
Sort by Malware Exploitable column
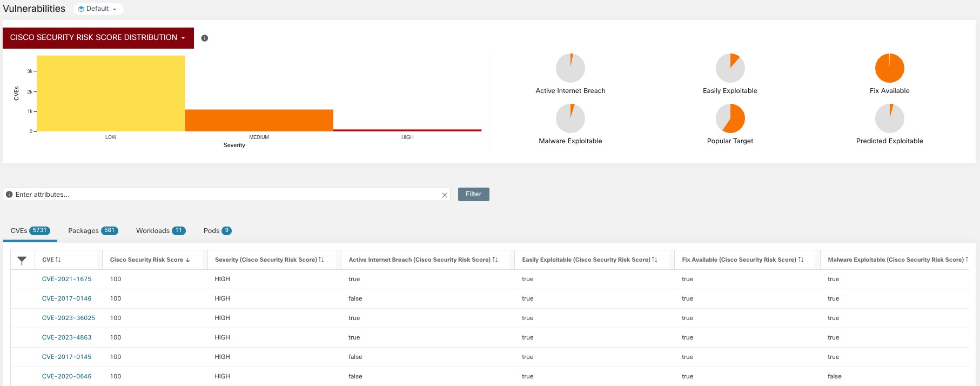click(x=898, y=260)
